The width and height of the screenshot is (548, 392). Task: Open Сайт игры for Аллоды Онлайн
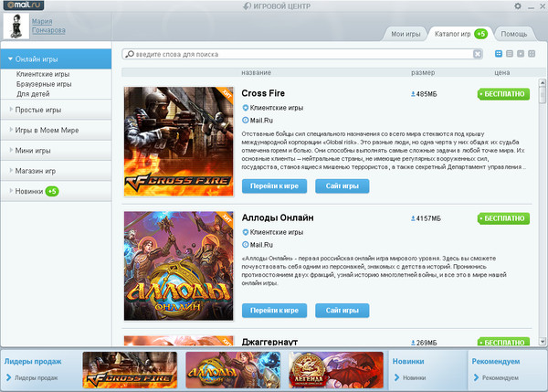pyautogui.click(x=342, y=311)
